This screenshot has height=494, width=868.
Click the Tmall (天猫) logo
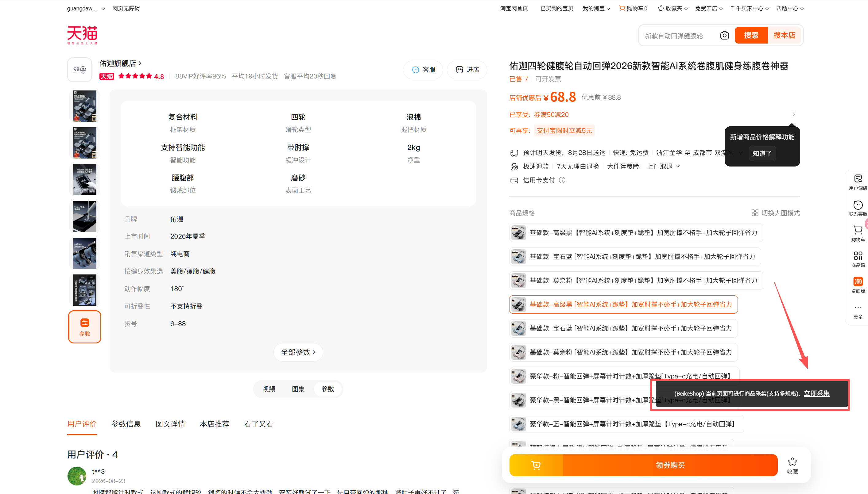pos(82,35)
